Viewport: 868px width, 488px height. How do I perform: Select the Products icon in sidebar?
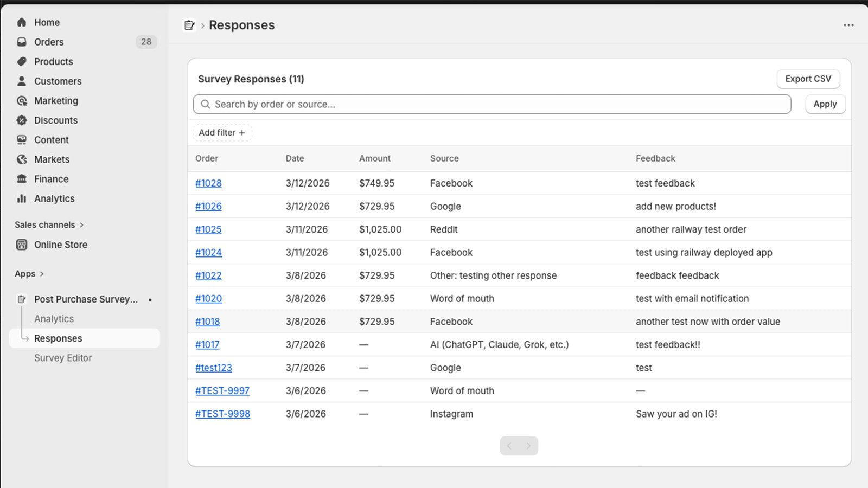22,61
